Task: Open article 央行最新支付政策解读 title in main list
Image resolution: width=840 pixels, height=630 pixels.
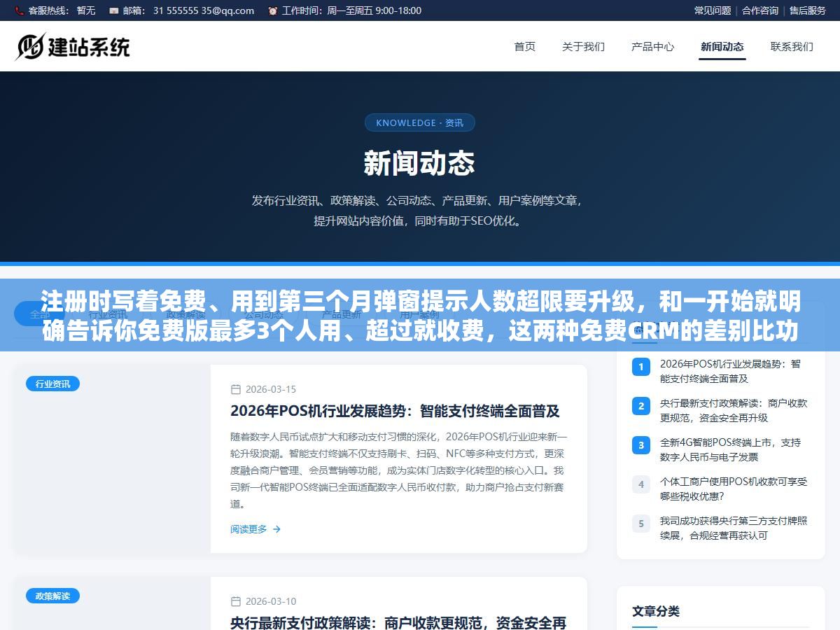Action: (x=398, y=622)
